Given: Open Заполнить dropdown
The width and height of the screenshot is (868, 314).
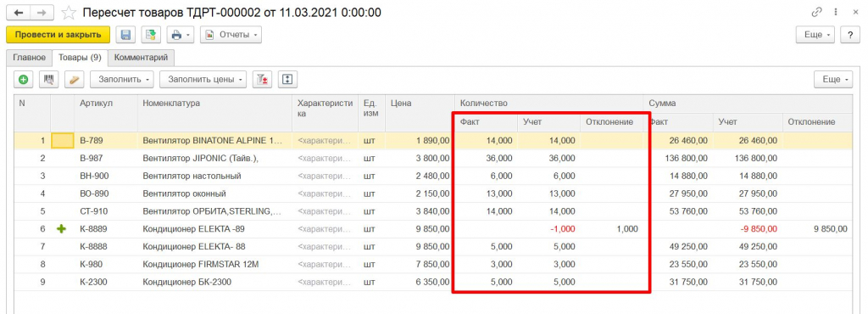Looking at the screenshot, I should click(x=122, y=79).
